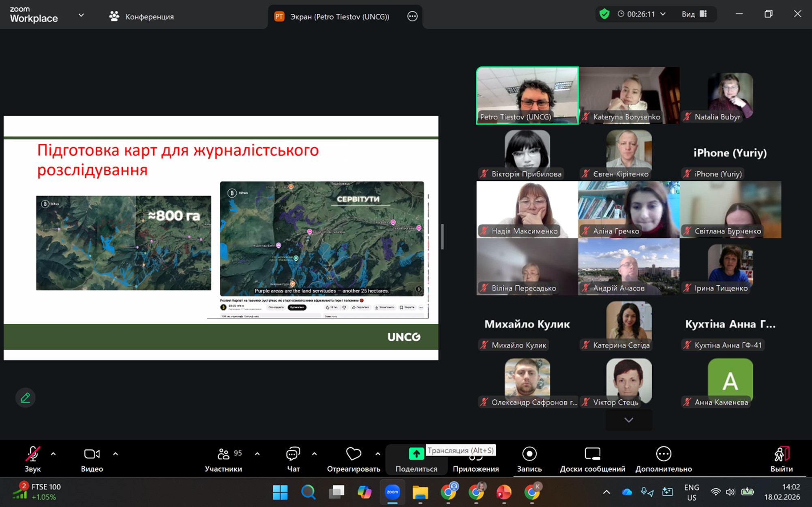Click the green encryption shield icon
Image resolution: width=812 pixels, height=507 pixels.
tap(604, 14)
